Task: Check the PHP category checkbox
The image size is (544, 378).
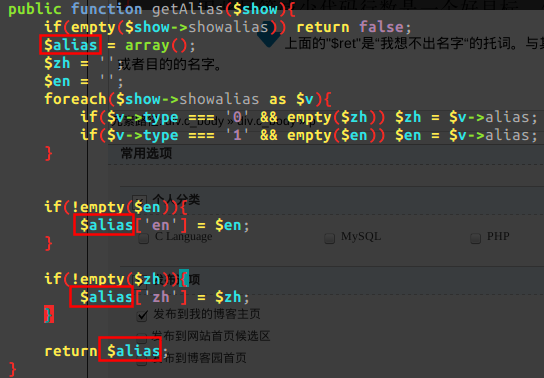Action: coord(475,238)
